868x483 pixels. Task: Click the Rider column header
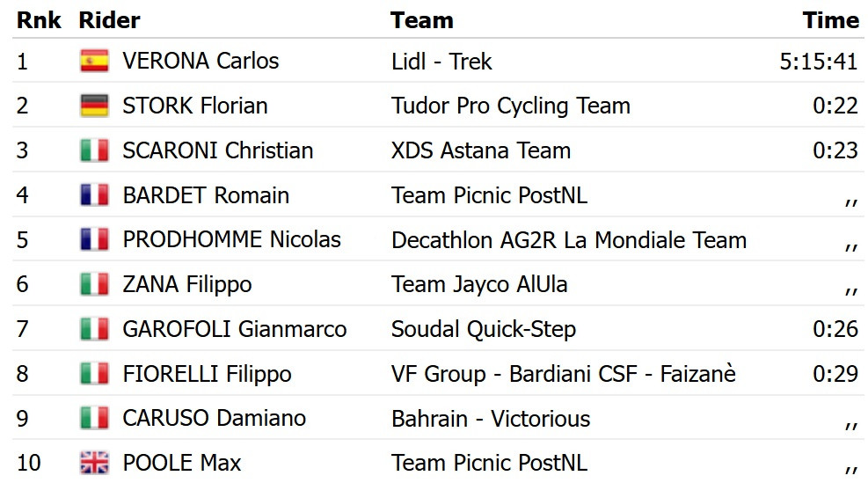(x=109, y=20)
